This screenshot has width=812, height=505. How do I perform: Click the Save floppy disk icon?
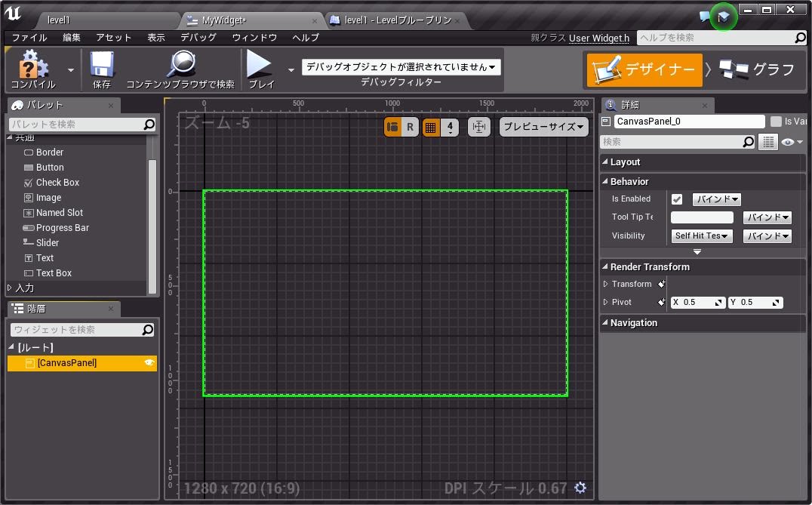pos(101,66)
